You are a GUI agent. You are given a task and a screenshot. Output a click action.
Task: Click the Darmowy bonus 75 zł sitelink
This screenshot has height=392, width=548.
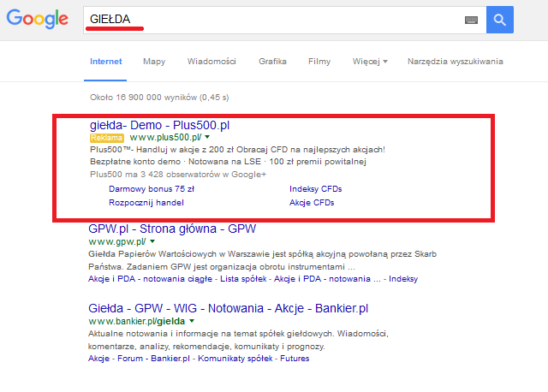click(x=152, y=188)
